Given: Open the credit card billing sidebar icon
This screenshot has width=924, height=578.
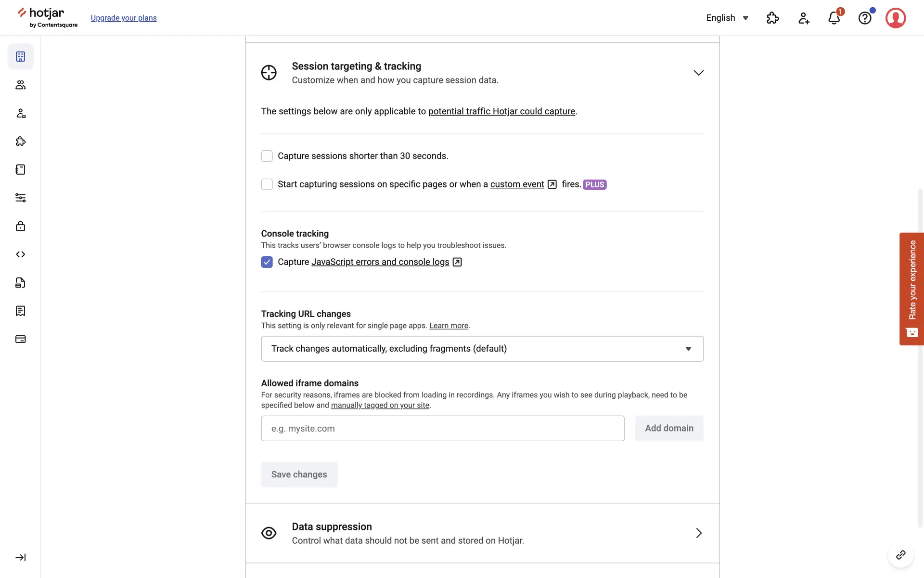Looking at the screenshot, I should [x=20, y=339].
